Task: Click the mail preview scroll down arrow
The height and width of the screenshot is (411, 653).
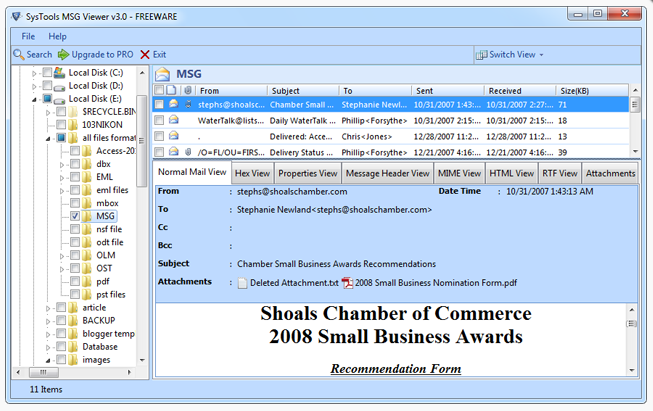Action: click(x=632, y=370)
